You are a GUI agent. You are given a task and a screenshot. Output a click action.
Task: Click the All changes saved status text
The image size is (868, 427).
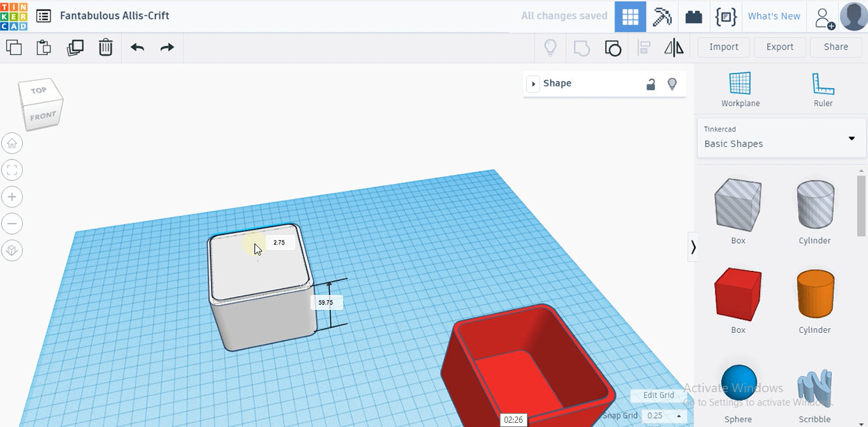[x=565, y=16]
